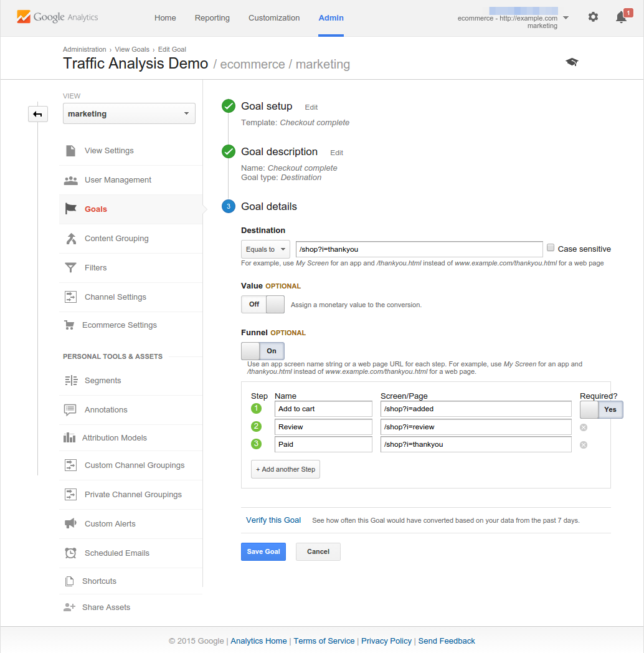
Task: Open the account selector dropdown
Action: (566, 17)
